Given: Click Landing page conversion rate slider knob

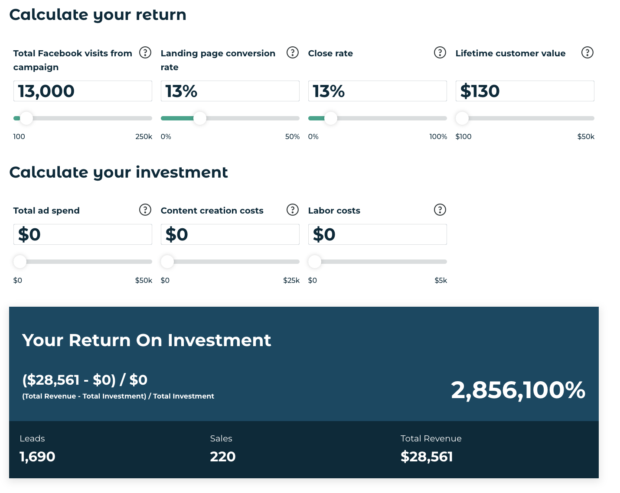Looking at the screenshot, I should 200,118.
